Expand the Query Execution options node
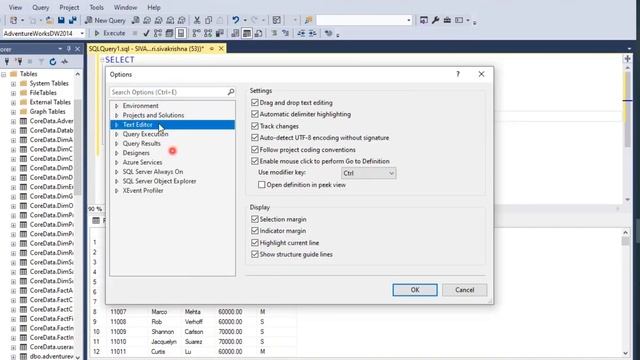This screenshot has width=640, height=360. tap(116, 134)
